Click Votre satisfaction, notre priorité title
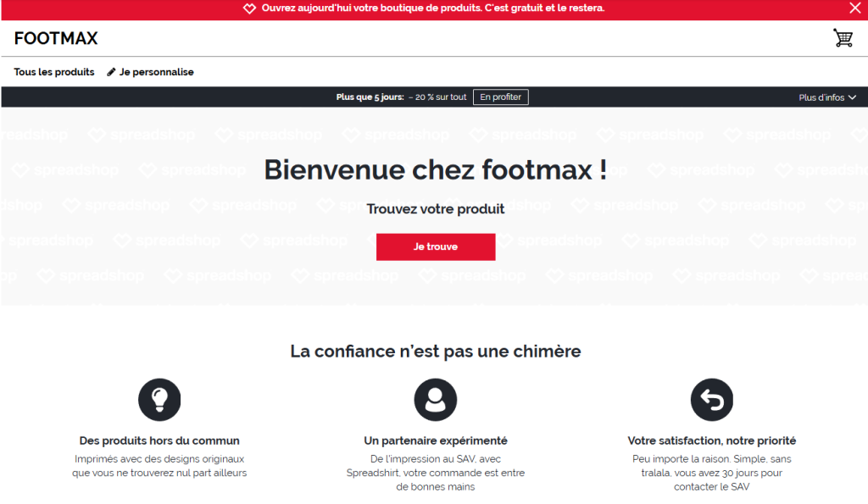Screen dimensions: 868x504 712,441
